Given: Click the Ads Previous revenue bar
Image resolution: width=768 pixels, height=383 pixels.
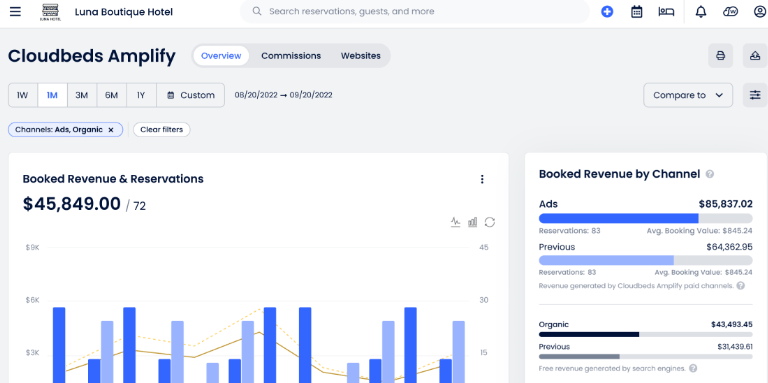Looking at the screenshot, I should (x=646, y=260).
